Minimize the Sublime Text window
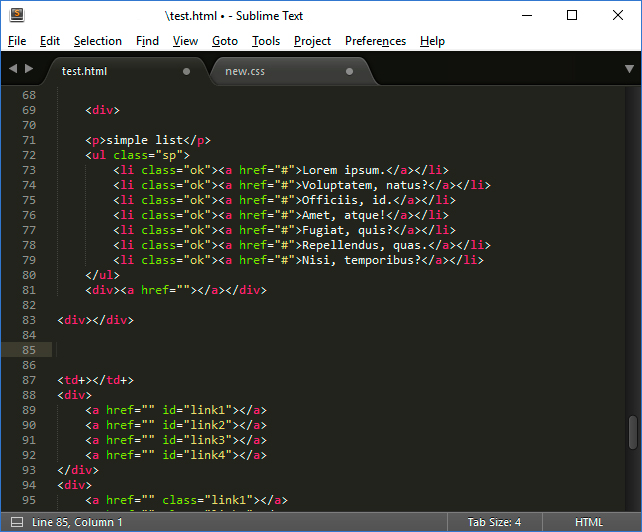642x532 pixels. (x=527, y=16)
